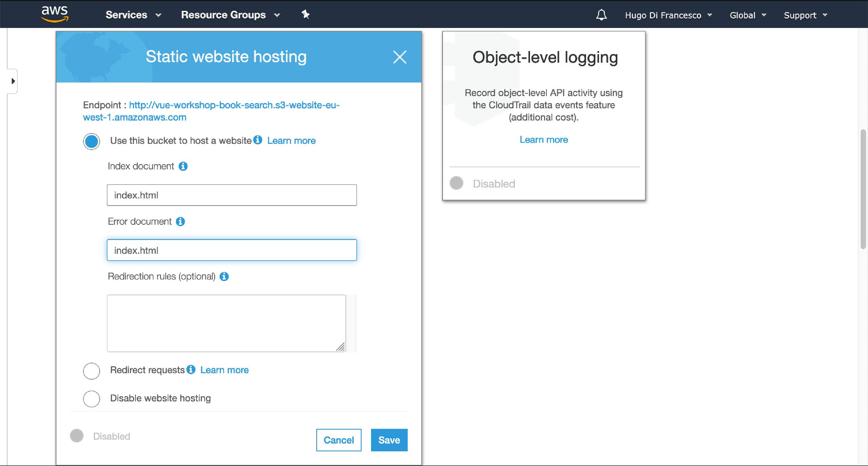Open Hugo Di Francesco account menu

669,15
